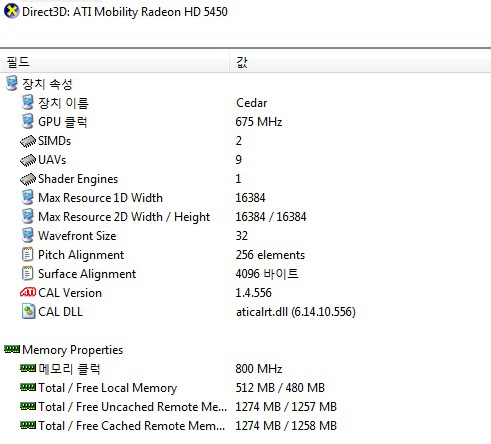491x444 pixels.
Task: Select the Wavefront Size label
Action: point(77,236)
